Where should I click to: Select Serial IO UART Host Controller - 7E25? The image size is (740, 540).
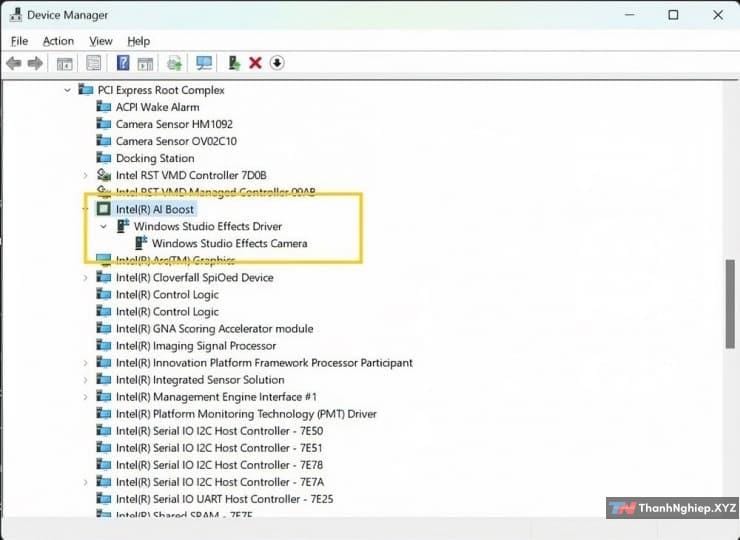click(225, 499)
